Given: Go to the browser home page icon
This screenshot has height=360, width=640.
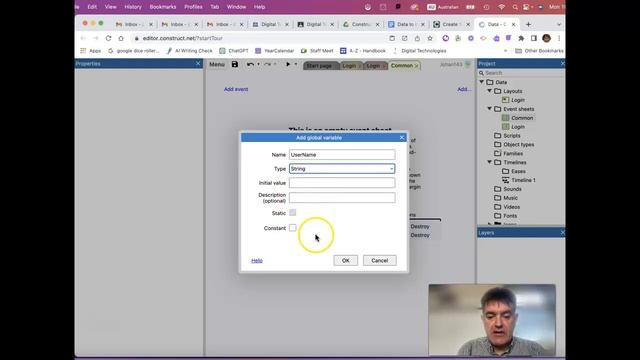Looking at the screenshot, I should pos(121,38).
